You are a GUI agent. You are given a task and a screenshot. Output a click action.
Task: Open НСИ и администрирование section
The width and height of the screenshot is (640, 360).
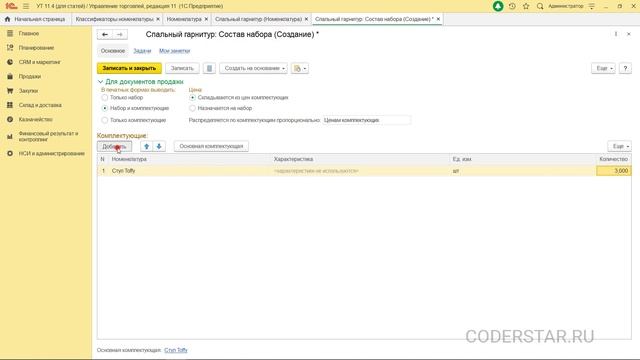51,153
